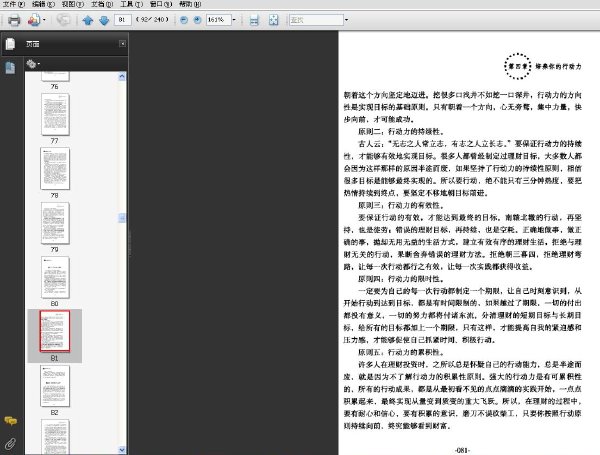Open the dropdown arrow beside the collaborate icon
600x455 pixels.
tap(44, 20)
